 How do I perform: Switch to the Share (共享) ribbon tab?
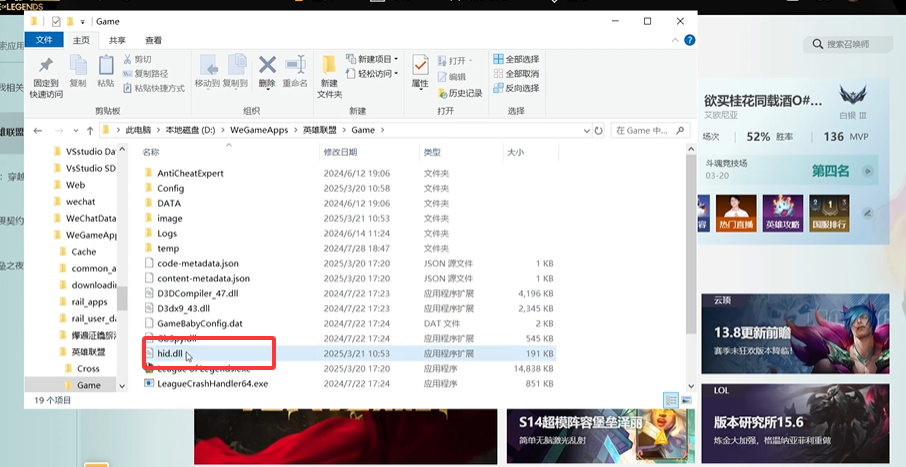click(117, 40)
